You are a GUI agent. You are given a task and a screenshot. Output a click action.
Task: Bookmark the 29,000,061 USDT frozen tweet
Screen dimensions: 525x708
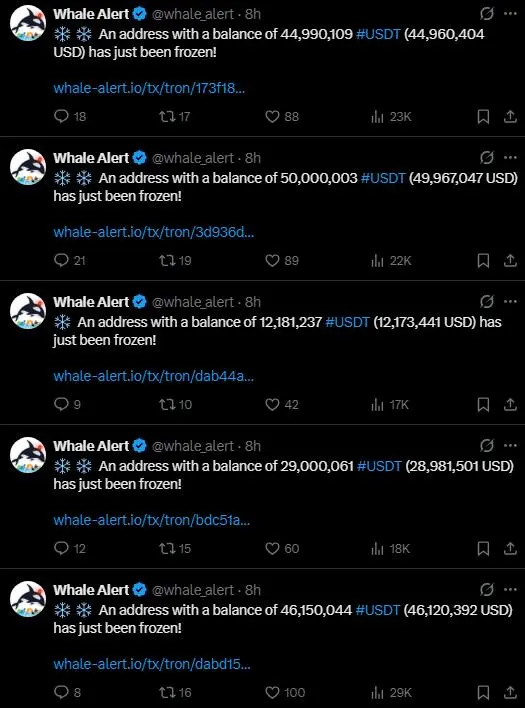[483, 549]
